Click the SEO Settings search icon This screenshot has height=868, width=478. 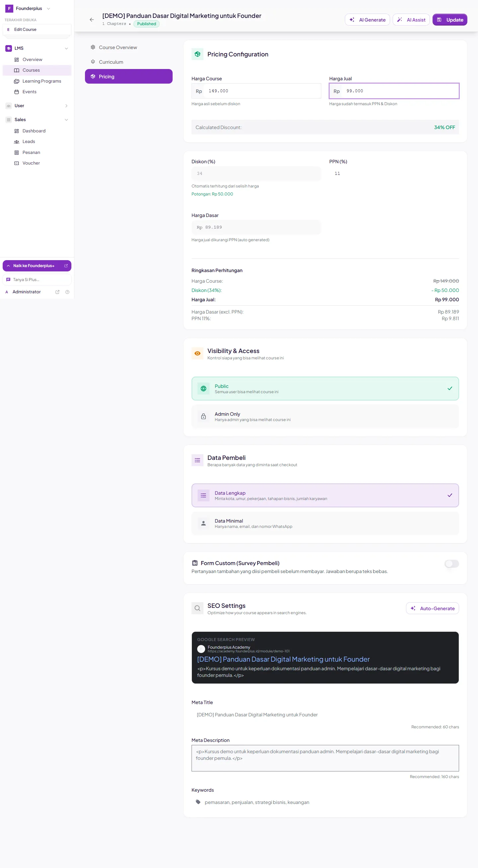tap(197, 608)
